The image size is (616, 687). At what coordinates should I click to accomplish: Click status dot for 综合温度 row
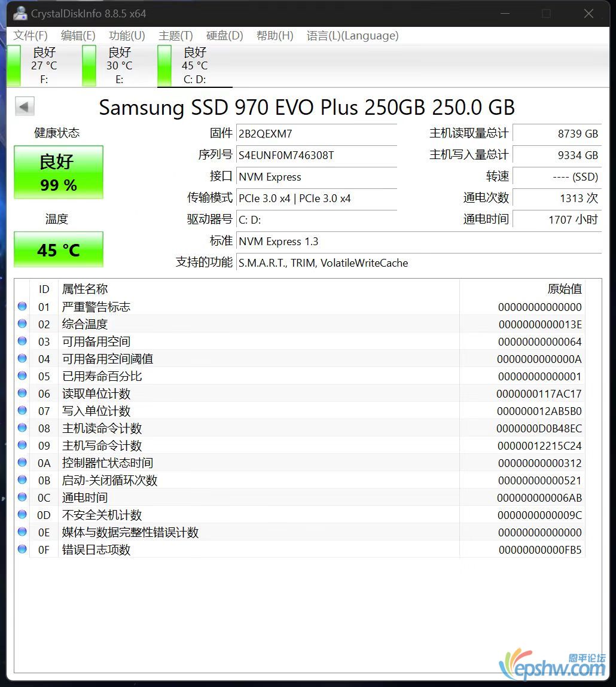tap(22, 324)
